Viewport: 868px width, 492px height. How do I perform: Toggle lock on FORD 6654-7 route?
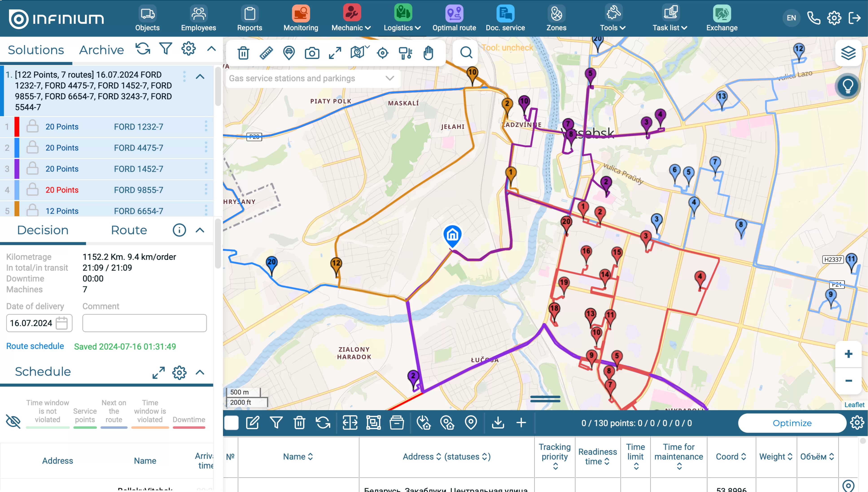coord(33,210)
